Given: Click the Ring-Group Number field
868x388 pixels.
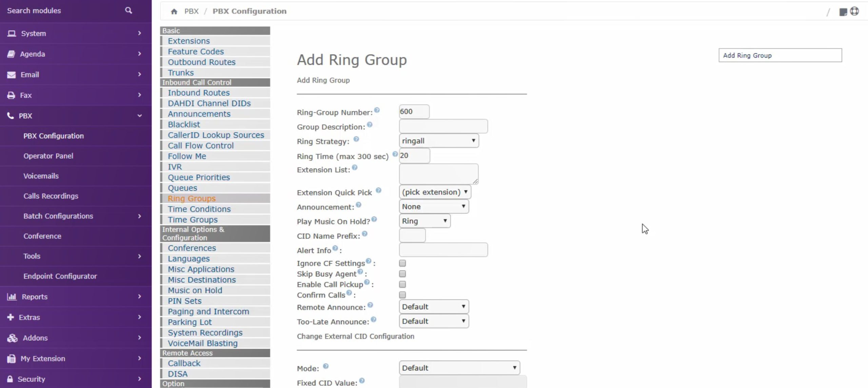Looking at the screenshot, I should pyautogui.click(x=414, y=112).
